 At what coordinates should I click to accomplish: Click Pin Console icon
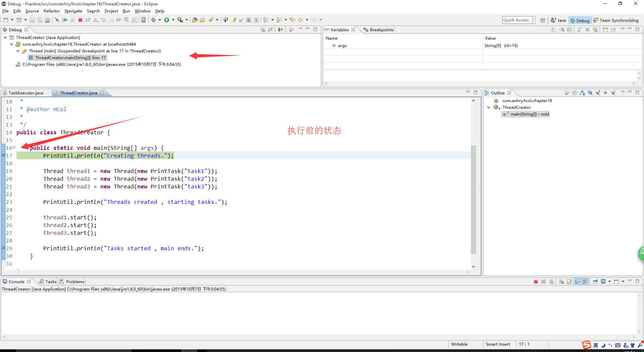pos(595,281)
